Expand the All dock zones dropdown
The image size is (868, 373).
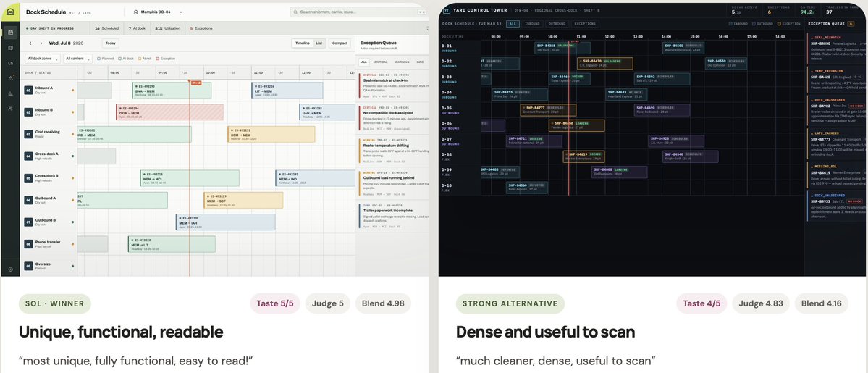[43, 58]
